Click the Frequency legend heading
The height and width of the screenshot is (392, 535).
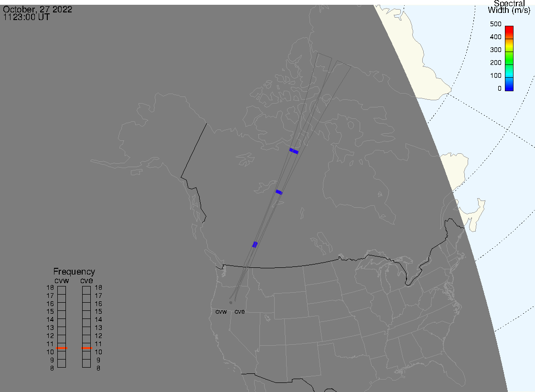point(74,272)
